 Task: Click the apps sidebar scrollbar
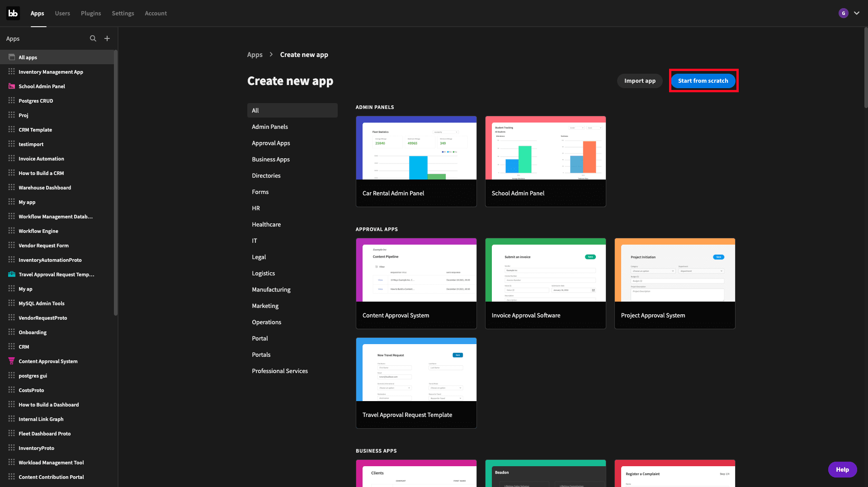click(x=116, y=183)
